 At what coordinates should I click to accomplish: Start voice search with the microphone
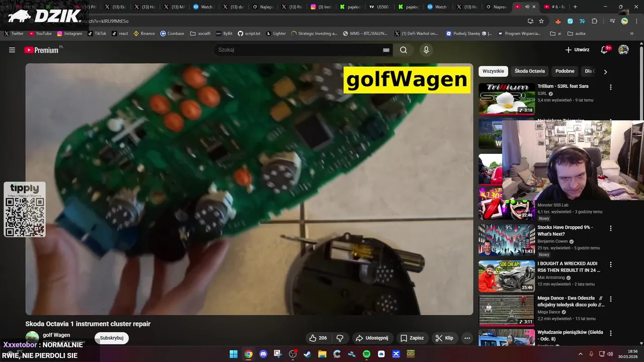click(426, 50)
